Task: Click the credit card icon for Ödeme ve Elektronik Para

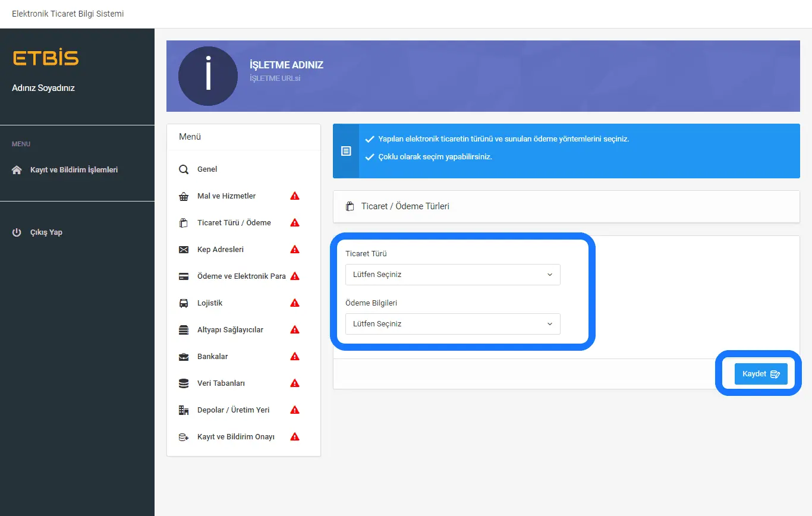Action: click(x=184, y=276)
